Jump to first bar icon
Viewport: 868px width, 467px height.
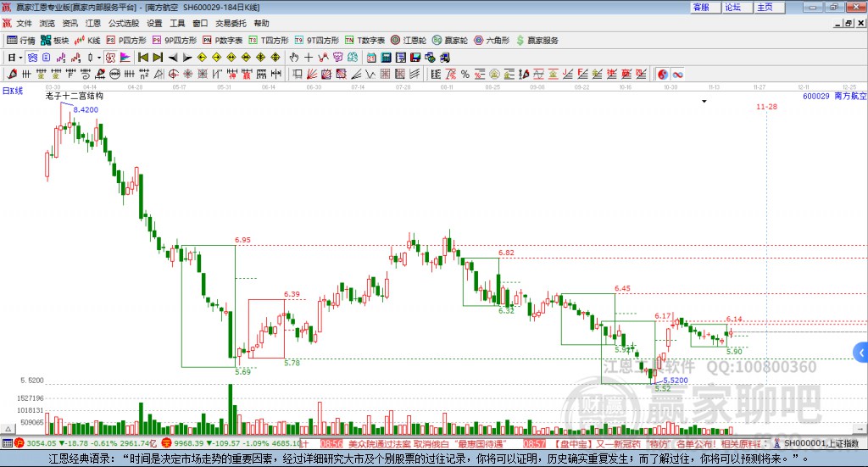click(x=143, y=58)
